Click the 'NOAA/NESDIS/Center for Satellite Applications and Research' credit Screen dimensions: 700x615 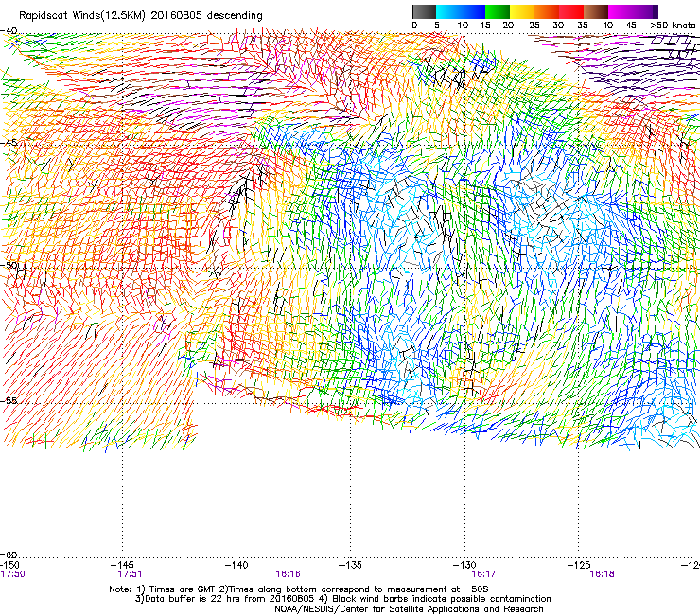pyautogui.click(x=409, y=609)
